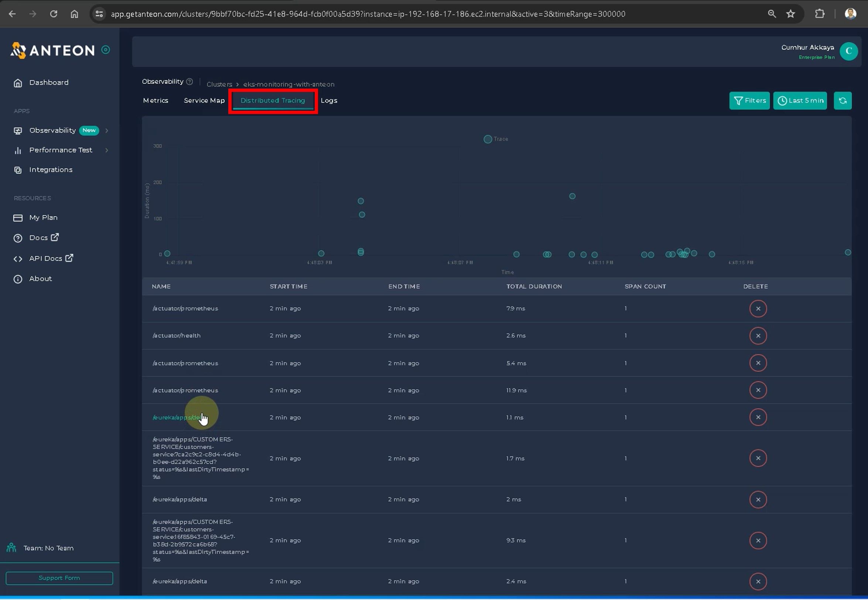
Task: Click the refresh icon next to Last 5 min
Action: click(843, 101)
